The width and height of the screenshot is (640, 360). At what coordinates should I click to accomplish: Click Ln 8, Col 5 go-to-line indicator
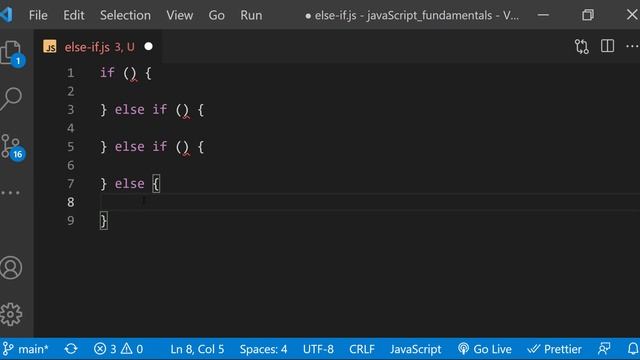(197, 349)
